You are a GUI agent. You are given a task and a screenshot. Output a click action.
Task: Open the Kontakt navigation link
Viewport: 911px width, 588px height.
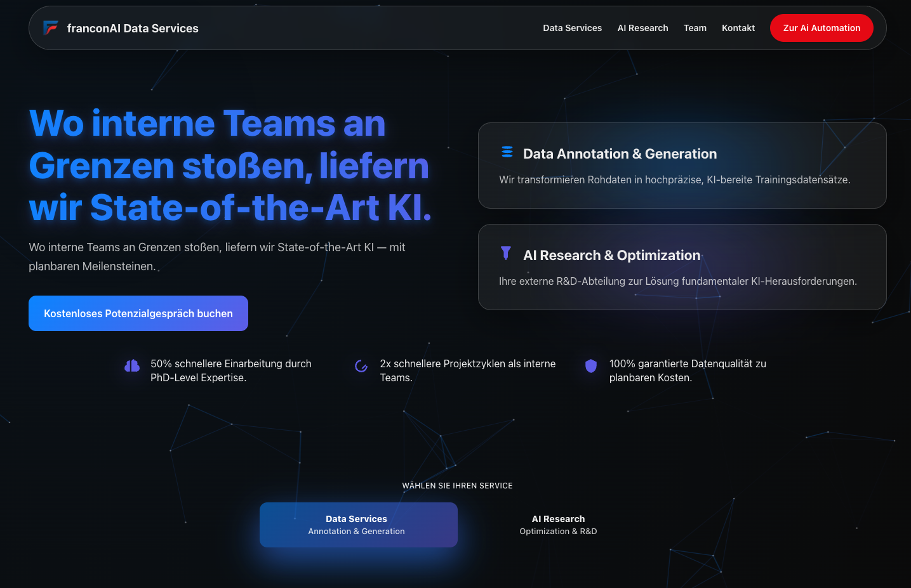coord(738,28)
